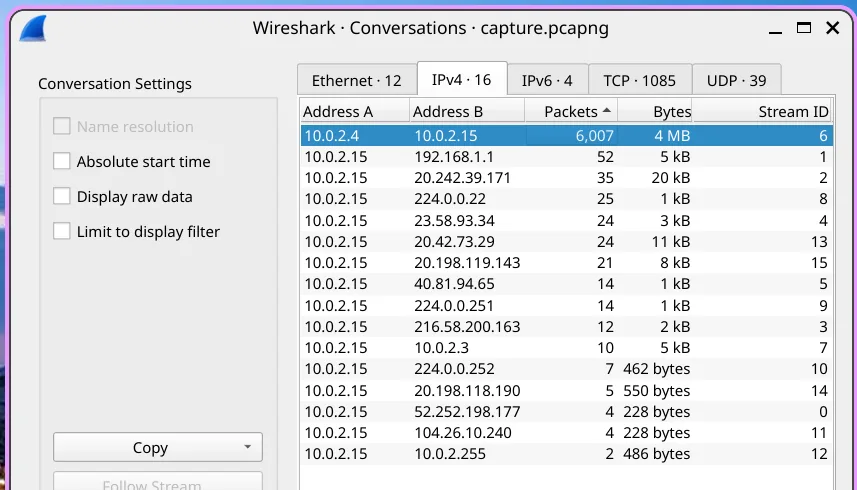Click the 3 kB bytes value
Image resolution: width=857 pixels, height=490 pixels.
coord(675,220)
